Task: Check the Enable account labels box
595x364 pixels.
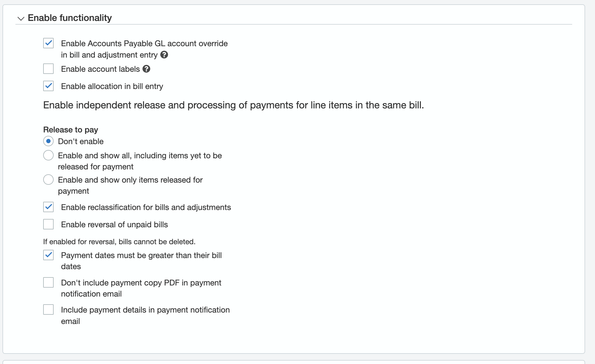Action: [x=48, y=69]
